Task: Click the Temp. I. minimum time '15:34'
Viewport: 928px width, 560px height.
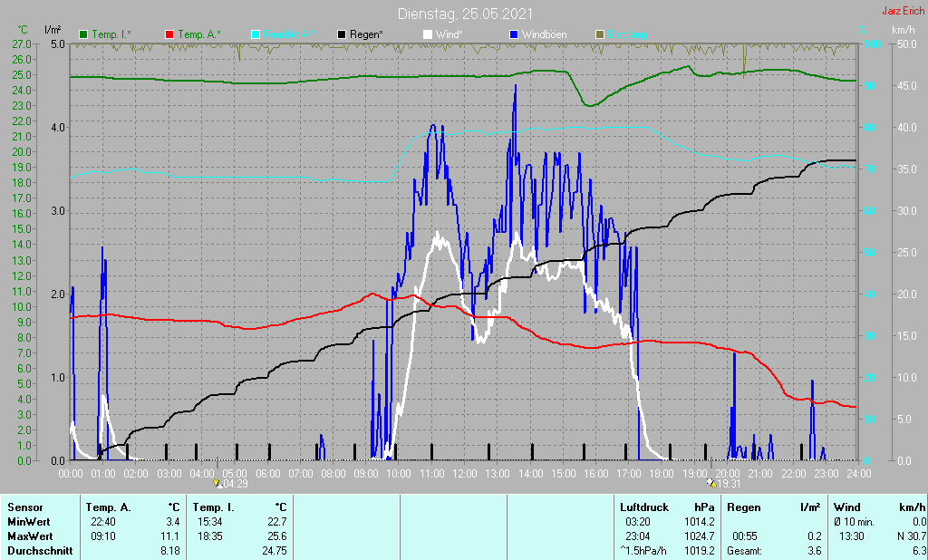Action: pyautogui.click(x=209, y=522)
